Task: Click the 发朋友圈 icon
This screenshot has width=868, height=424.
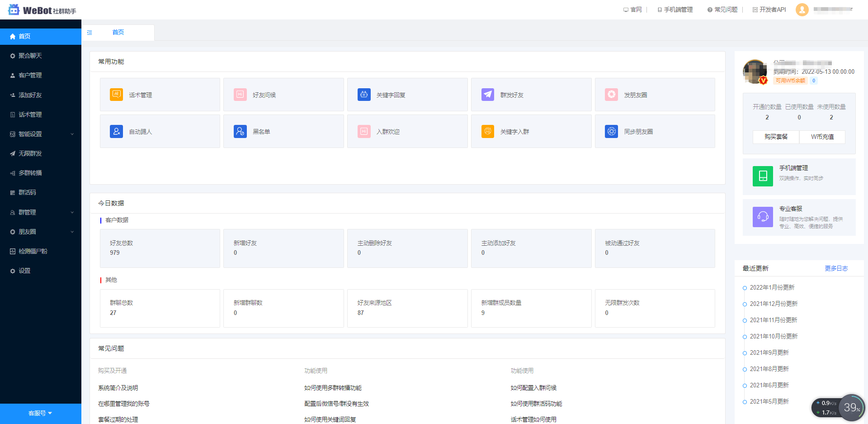Action: coord(611,95)
